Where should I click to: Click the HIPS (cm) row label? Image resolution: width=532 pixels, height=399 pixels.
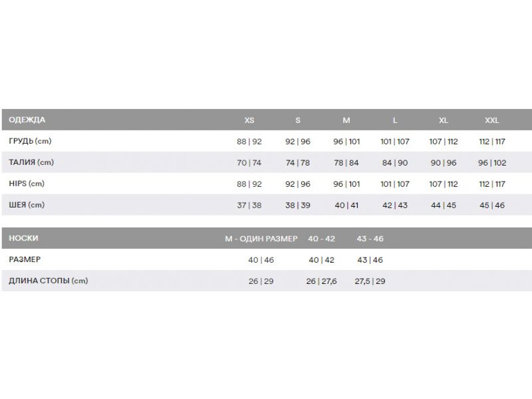click(x=27, y=184)
